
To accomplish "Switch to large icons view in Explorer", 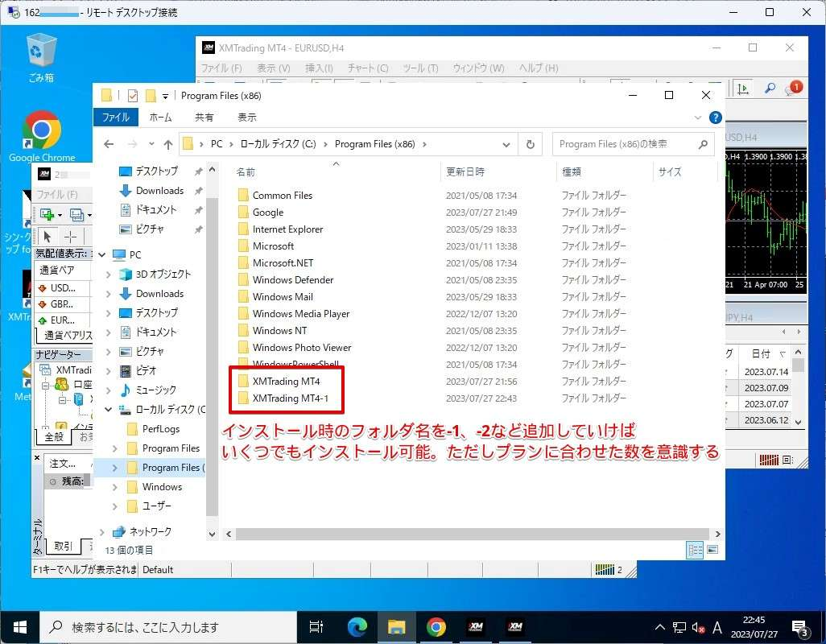I will pyautogui.click(x=712, y=550).
